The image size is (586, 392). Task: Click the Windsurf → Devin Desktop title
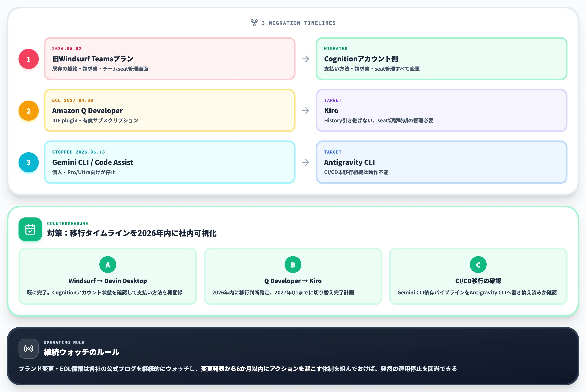pyautogui.click(x=108, y=281)
